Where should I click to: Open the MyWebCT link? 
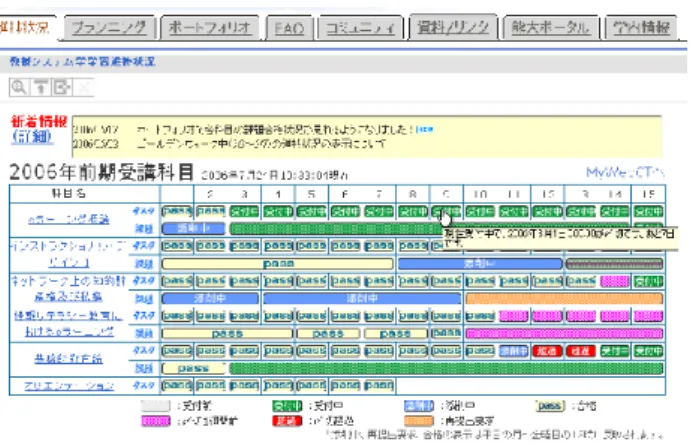[625, 172]
